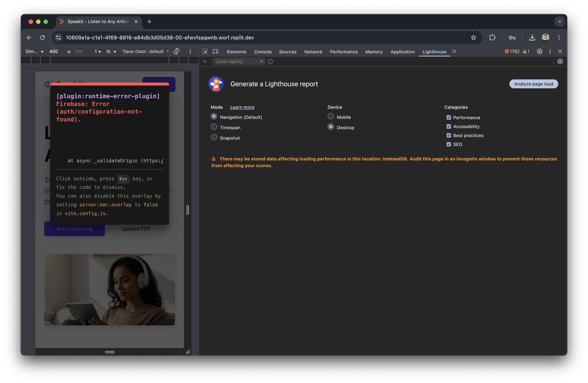Bookmark this page with star icon

[473, 38]
